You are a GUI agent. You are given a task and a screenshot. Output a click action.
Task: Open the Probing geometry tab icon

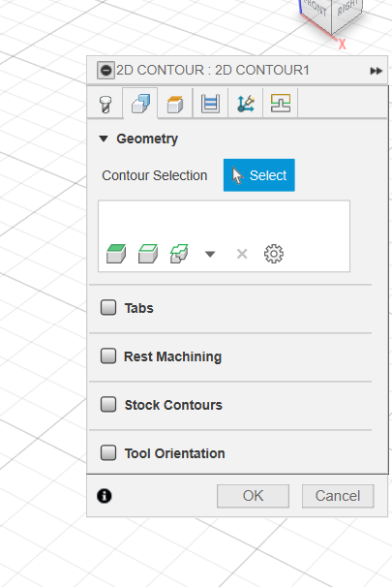click(x=281, y=103)
